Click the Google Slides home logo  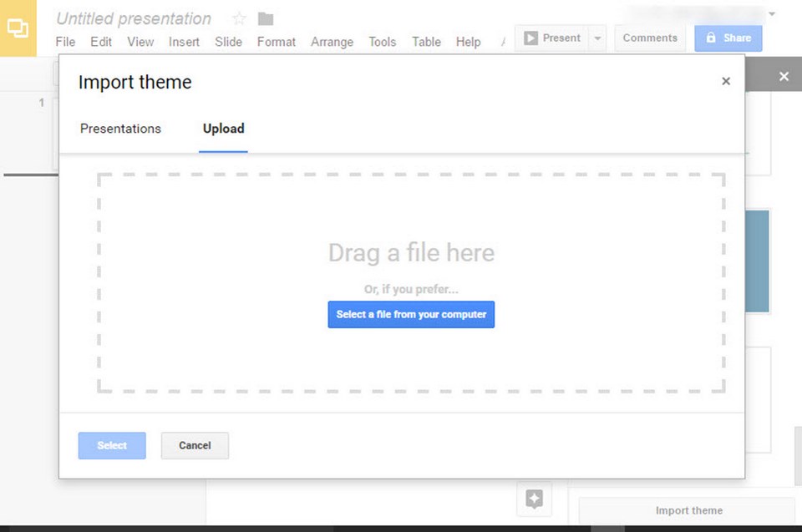18,28
